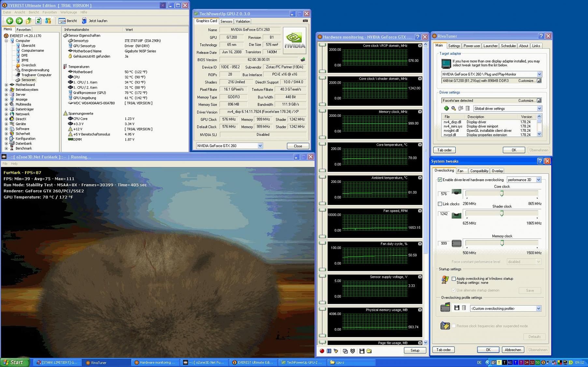The width and height of the screenshot is (588, 367).
Task: Expand the Multimedia tree node
Action: click(x=6, y=104)
